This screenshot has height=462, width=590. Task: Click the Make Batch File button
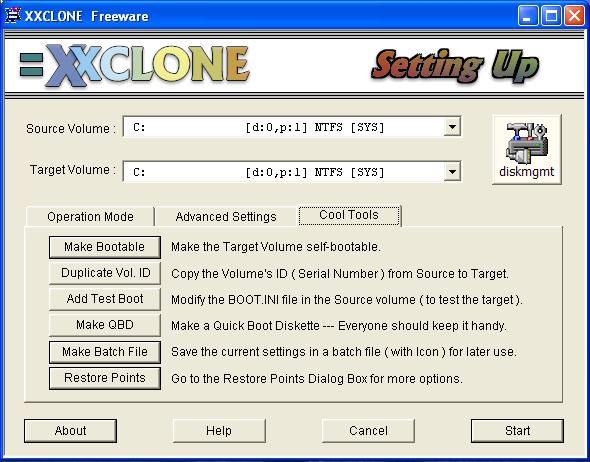[x=105, y=352]
